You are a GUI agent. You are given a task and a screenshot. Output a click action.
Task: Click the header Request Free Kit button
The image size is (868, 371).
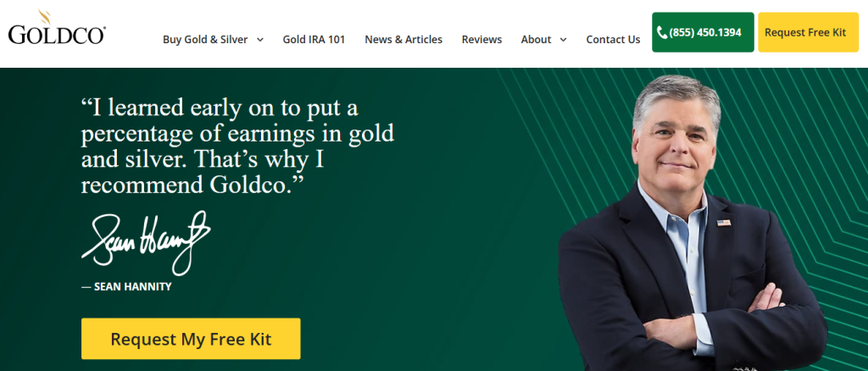(808, 33)
